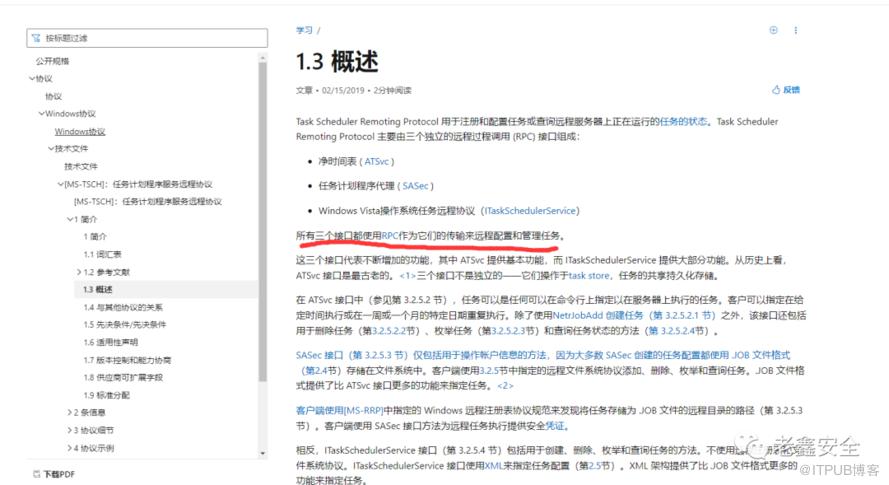
Task: Collapse the 技术文件 tree node
Action: click(51, 149)
